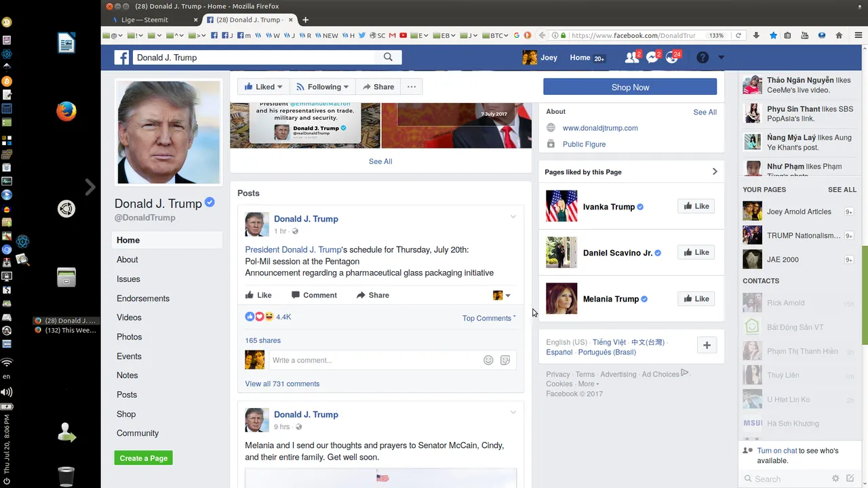Open the three-dots more options button

[x=412, y=87]
